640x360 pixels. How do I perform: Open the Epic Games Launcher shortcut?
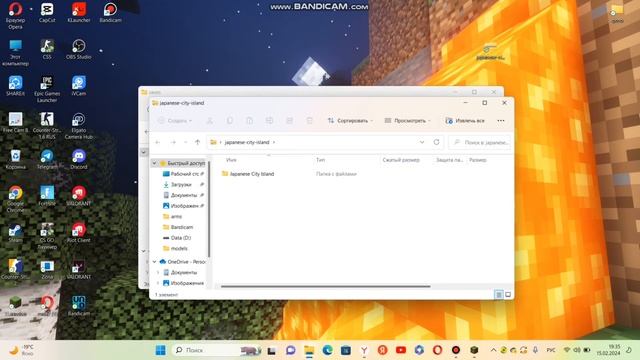47,89
